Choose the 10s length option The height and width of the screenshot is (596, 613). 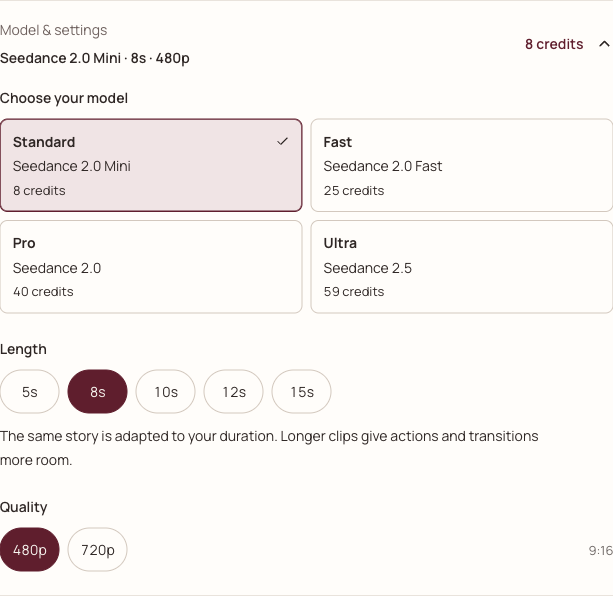[x=165, y=392]
